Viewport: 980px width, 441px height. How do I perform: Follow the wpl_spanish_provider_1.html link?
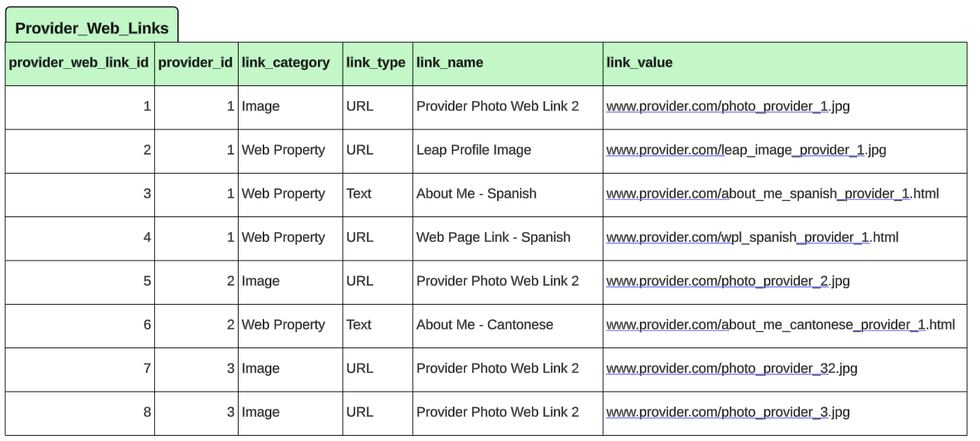[x=752, y=237]
